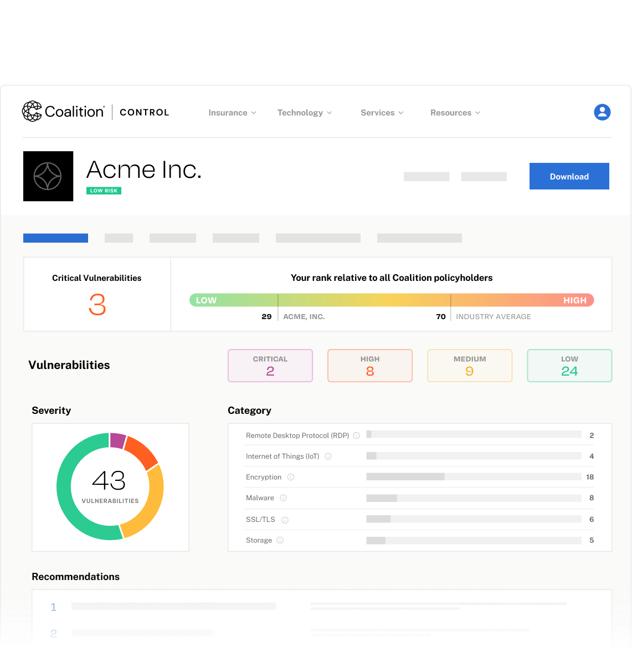The width and height of the screenshot is (632, 672).
Task: Open the Insurance dropdown menu
Action: 232,112
